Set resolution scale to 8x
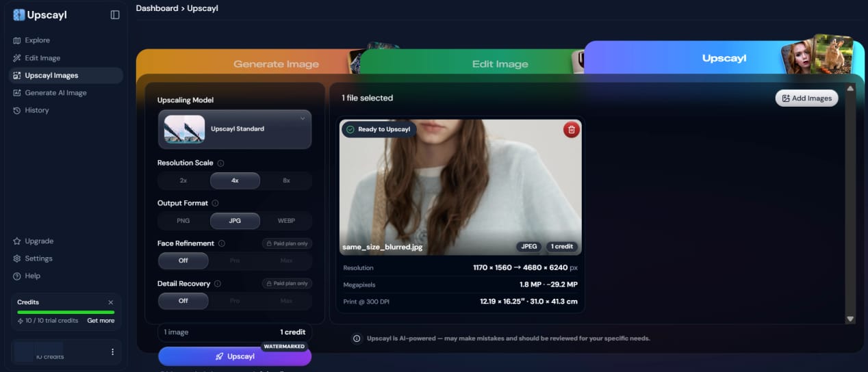The width and height of the screenshot is (868, 372). (x=286, y=181)
